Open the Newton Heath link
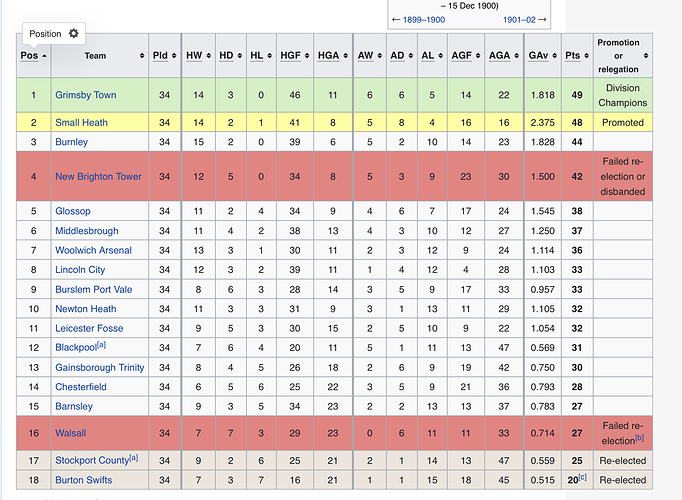The height and width of the screenshot is (500, 682). [86, 309]
